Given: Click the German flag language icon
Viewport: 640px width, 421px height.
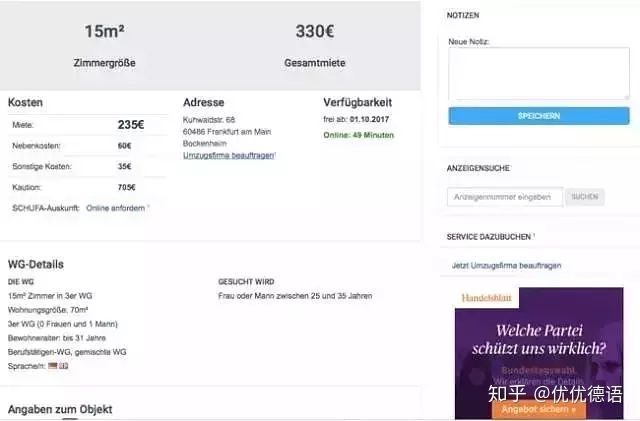Looking at the screenshot, I should [53, 366].
